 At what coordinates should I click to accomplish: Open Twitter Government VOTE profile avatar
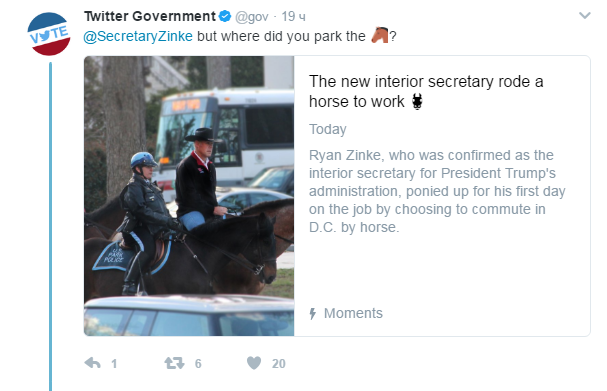click(49, 34)
